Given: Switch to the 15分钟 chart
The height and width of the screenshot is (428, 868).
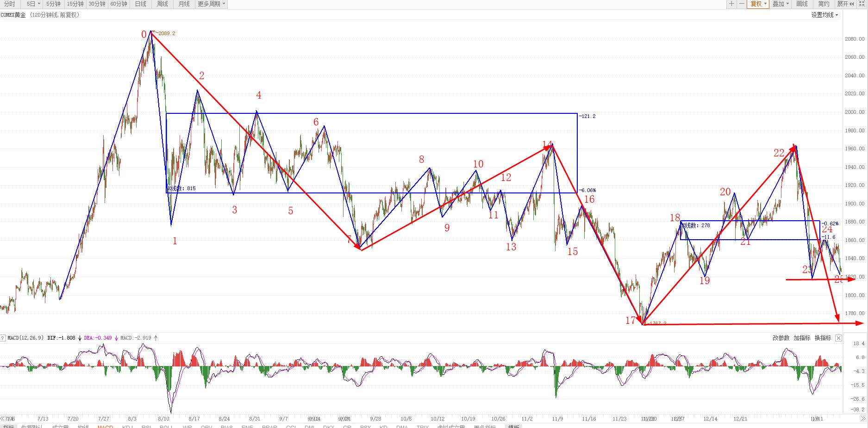Looking at the screenshot, I should tap(75, 4).
